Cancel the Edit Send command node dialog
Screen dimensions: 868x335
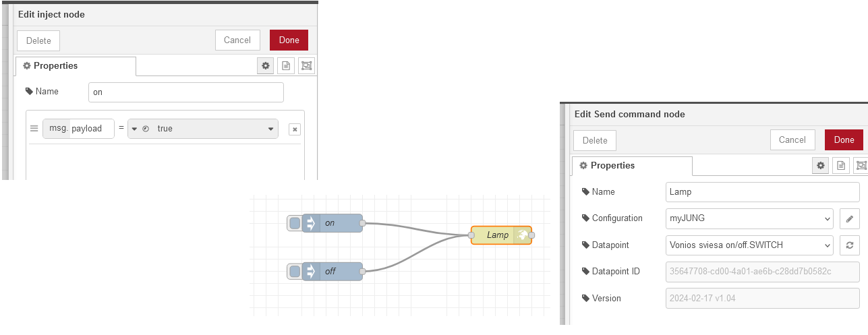click(792, 140)
